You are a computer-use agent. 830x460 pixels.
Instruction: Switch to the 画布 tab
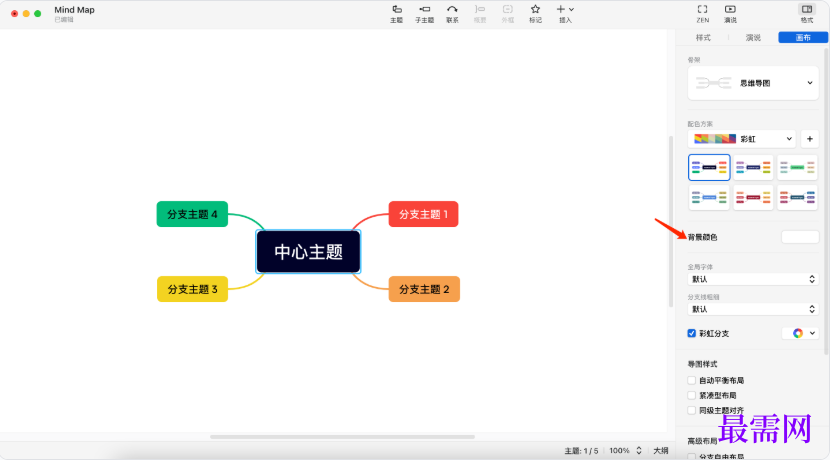click(803, 38)
